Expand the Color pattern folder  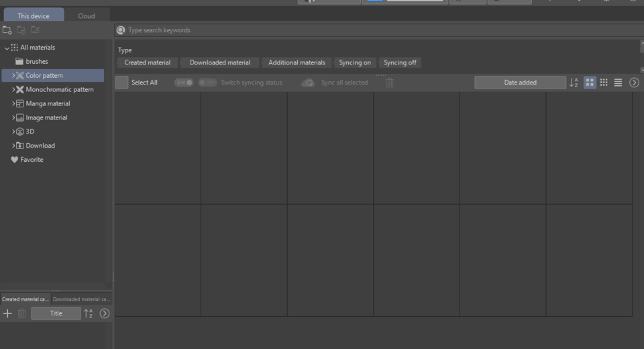pyautogui.click(x=13, y=76)
